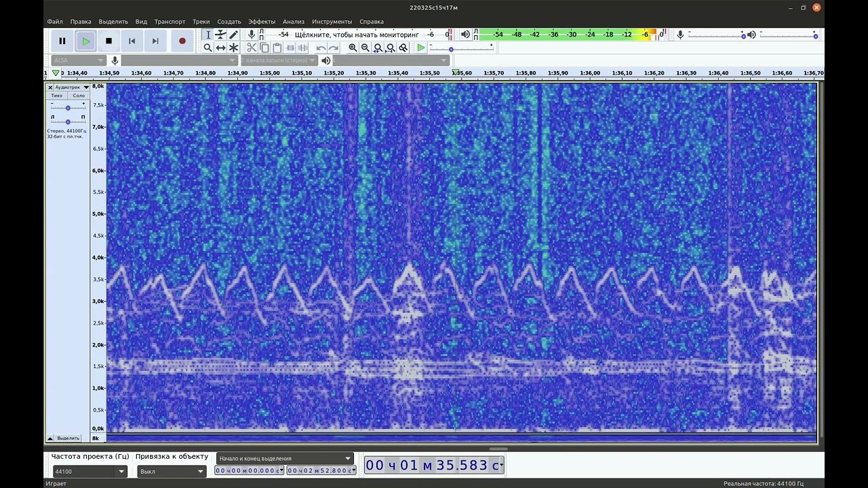
Task: Open the Эффекты menu
Action: click(x=262, y=22)
